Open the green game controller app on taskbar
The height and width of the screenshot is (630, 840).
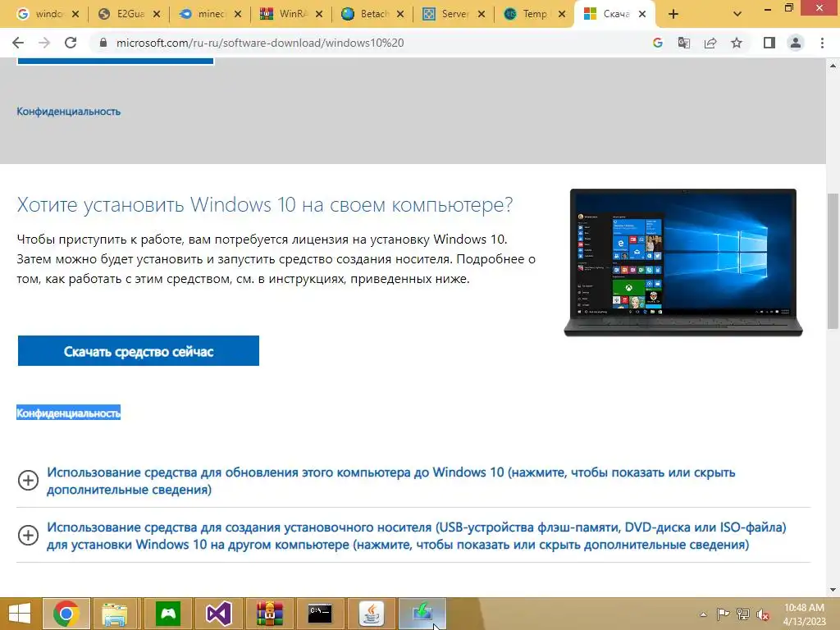[x=168, y=614]
